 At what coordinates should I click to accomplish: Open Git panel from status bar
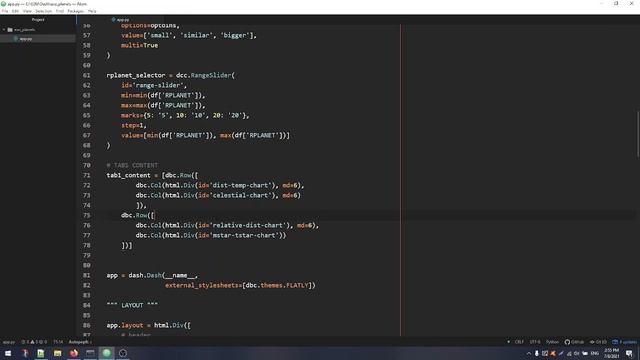tap(598, 342)
